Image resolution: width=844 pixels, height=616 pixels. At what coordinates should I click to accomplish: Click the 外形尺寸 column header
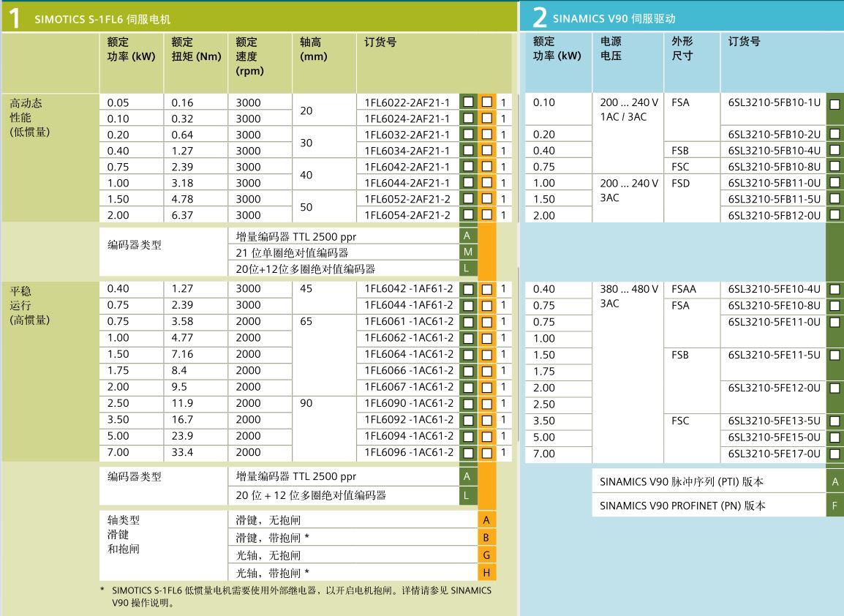[682, 48]
